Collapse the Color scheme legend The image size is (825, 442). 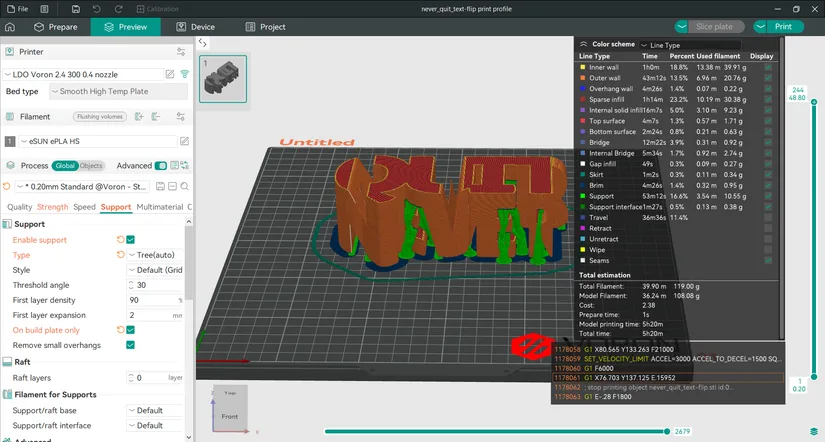point(583,44)
